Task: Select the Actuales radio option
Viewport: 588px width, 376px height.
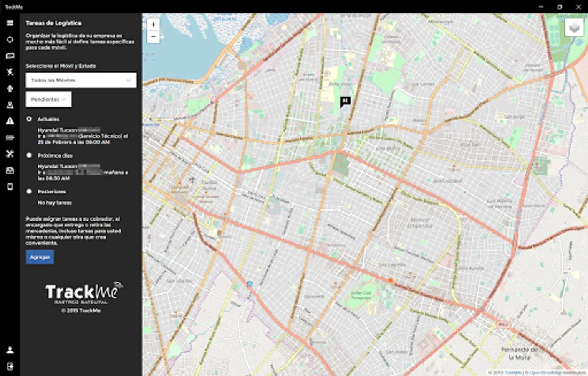Action: (x=29, y=119)
